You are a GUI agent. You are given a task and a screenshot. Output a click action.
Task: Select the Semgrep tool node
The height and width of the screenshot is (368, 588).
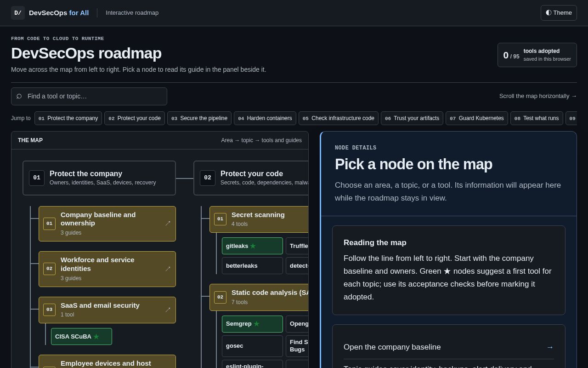point(252,324)
